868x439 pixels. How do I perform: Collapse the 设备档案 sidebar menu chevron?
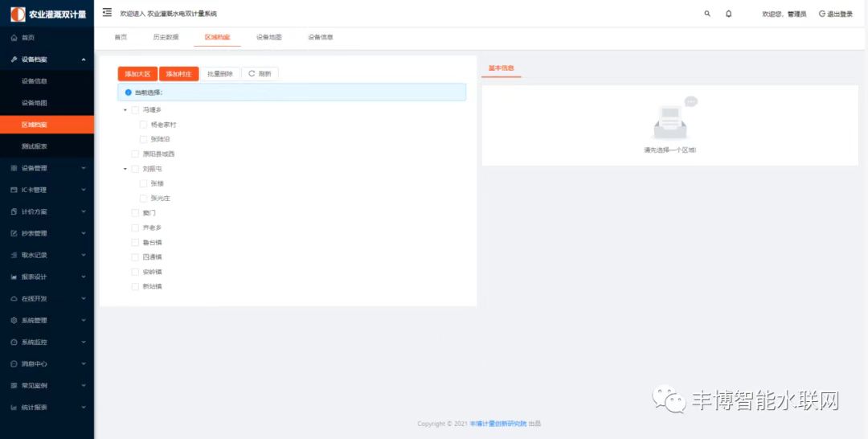click(x=84, y=59)
